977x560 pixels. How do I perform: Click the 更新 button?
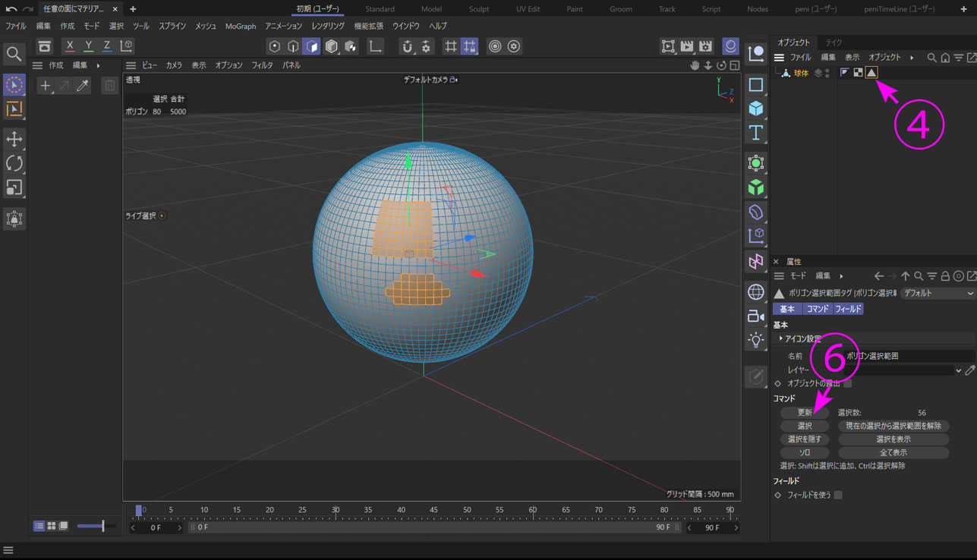tap(805, 413)
